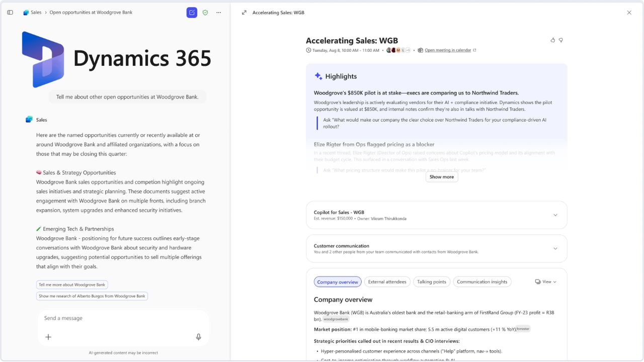Open meeting in calendar link

pos(448,50)
